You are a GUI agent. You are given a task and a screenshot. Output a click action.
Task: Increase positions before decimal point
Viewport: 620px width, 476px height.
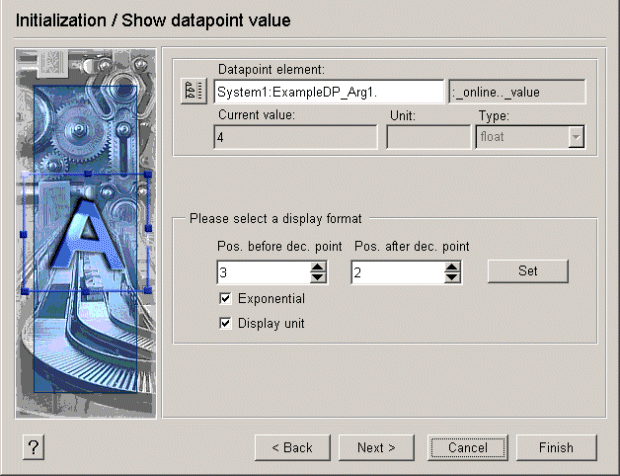click(319, 267)
